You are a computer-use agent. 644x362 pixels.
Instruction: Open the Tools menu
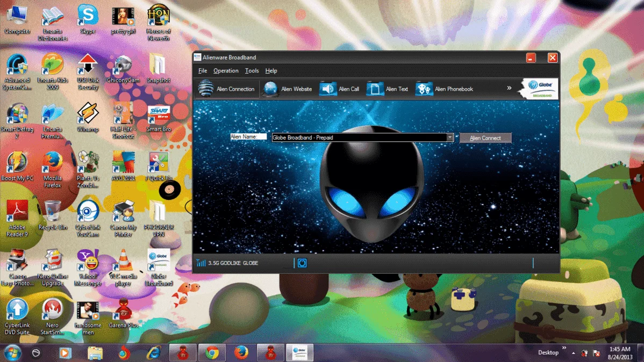(252, 70)
